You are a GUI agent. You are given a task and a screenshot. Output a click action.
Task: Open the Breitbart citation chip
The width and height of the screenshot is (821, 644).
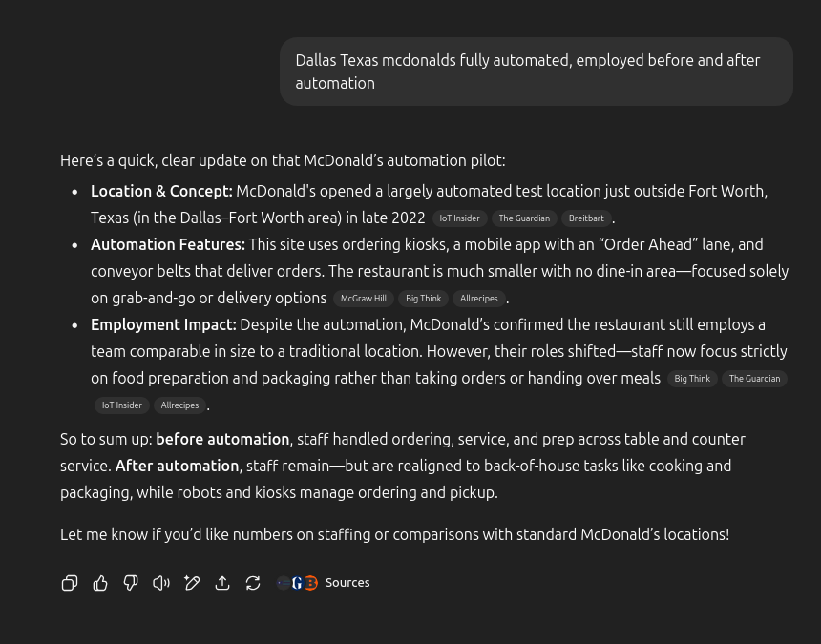tap(586, 218)
